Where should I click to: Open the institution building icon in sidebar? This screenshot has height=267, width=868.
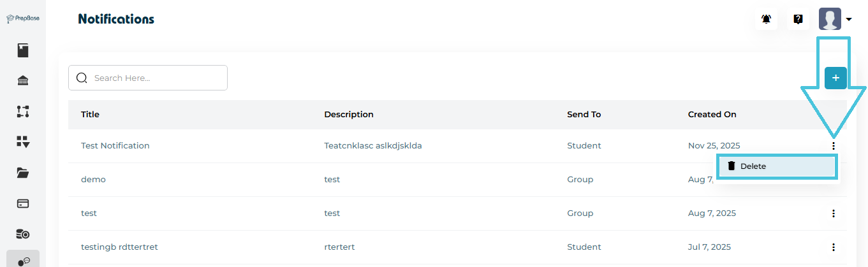click(x=23, y=80)
